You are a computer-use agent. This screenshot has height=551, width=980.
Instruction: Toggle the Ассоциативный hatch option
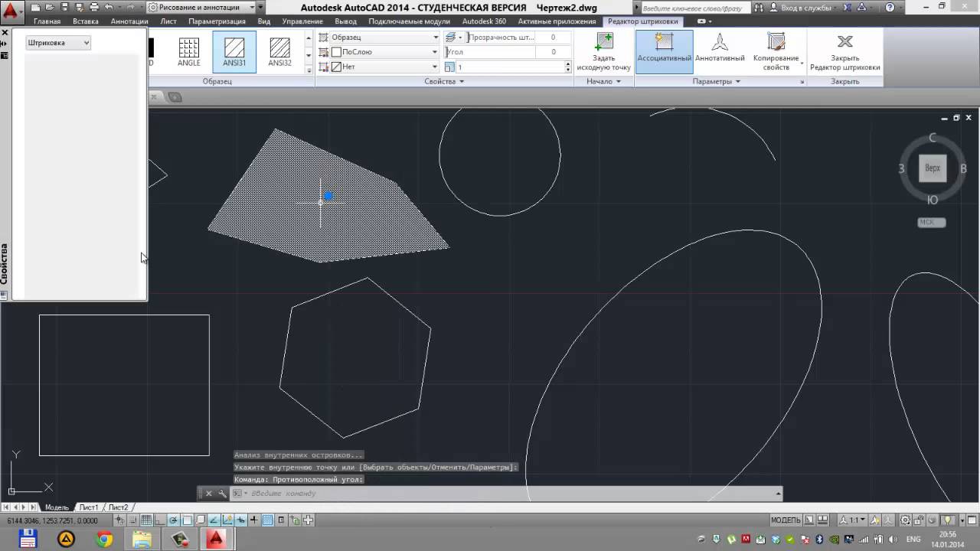[664, 51]
